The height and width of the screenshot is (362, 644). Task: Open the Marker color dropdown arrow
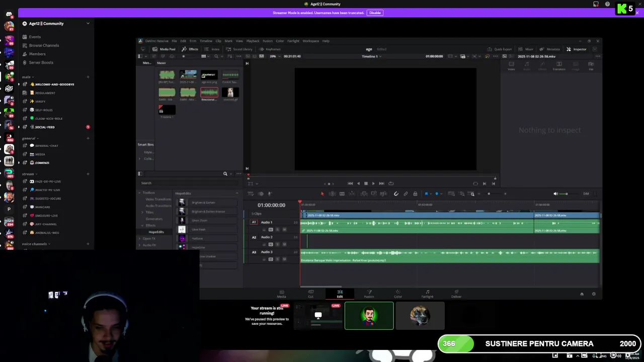point(441,194)
